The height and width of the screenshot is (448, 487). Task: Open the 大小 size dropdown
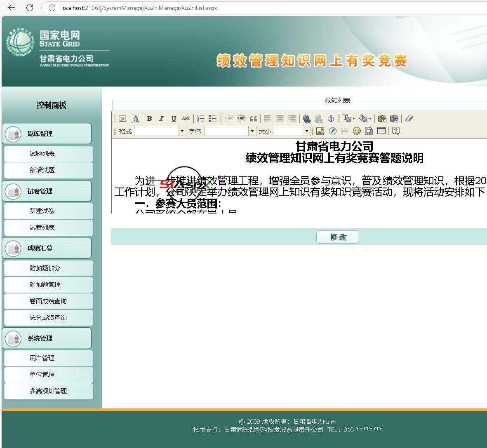pyautogui.click(x=306, y=131)
